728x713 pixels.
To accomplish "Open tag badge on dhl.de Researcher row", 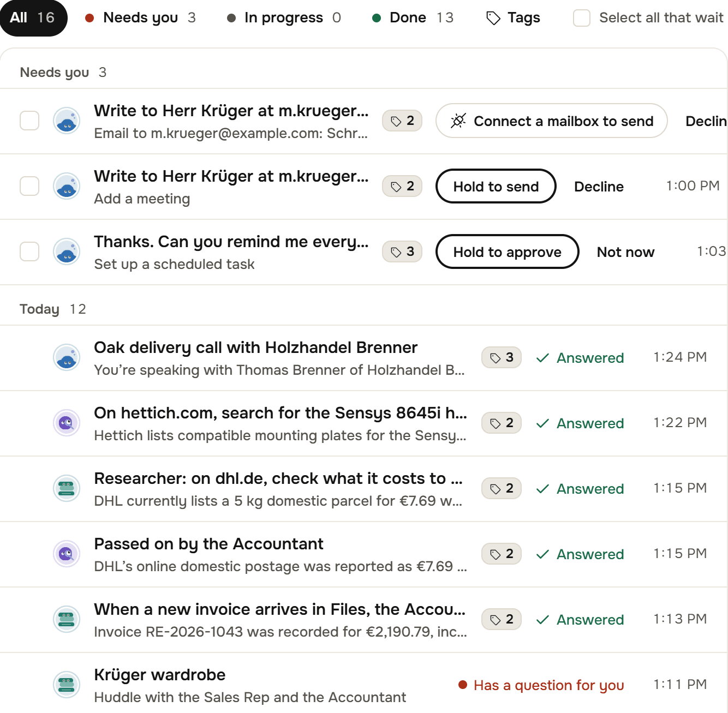I will (x=502, y=488).
